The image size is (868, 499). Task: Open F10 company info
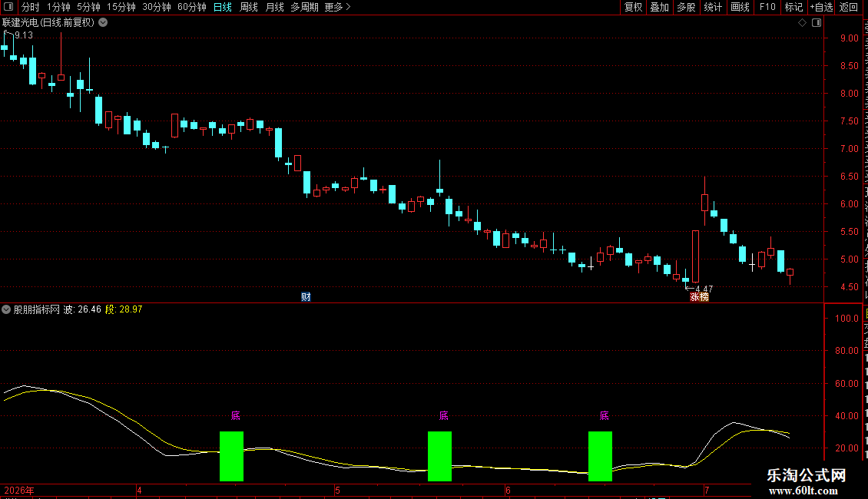click(767, 7)
